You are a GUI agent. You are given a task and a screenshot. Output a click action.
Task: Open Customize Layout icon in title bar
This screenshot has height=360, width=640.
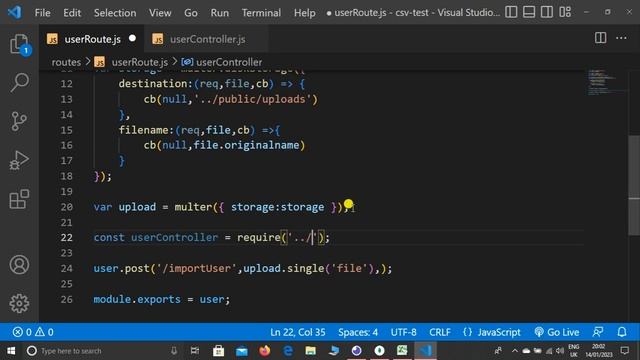(565, 12)
